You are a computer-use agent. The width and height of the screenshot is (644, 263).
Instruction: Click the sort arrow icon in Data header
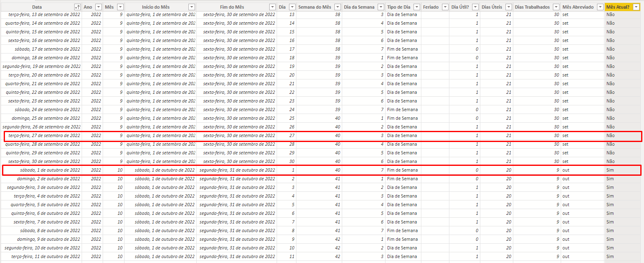pos(77,7)
